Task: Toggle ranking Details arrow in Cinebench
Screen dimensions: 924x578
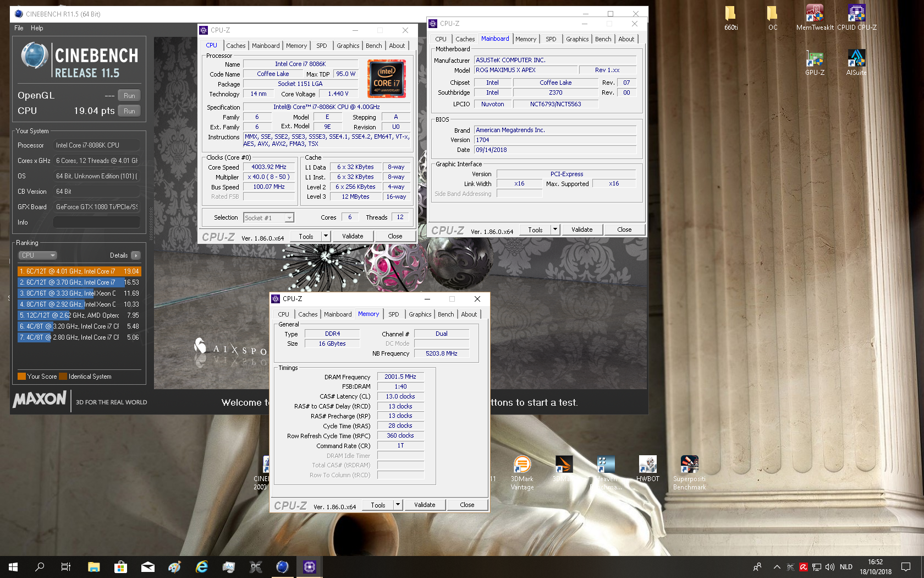Action: tap(136, 255)
